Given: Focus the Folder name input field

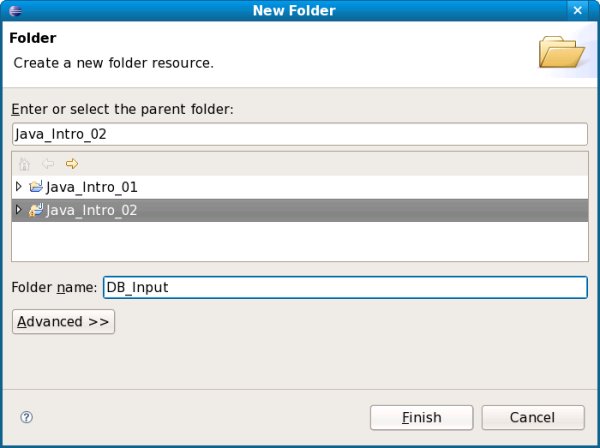Looking at the screenshot, I should tap(345, 288).
